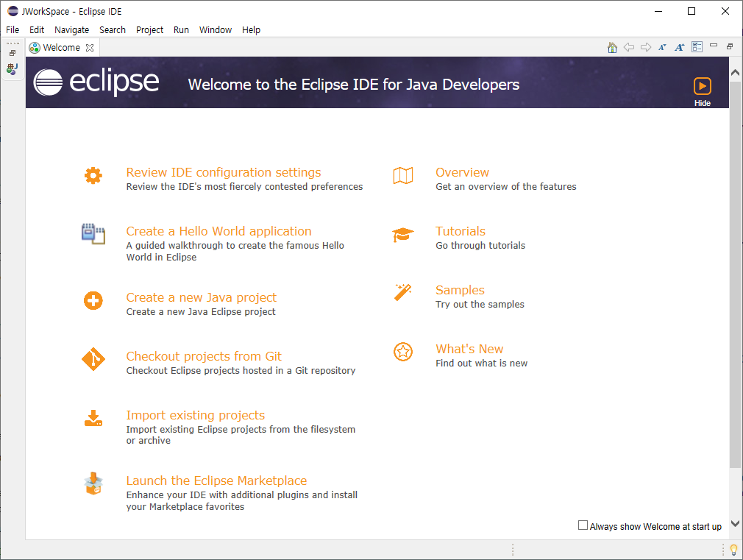
Task: Click 'Try out the samples' text
Action: coord(480,304)
